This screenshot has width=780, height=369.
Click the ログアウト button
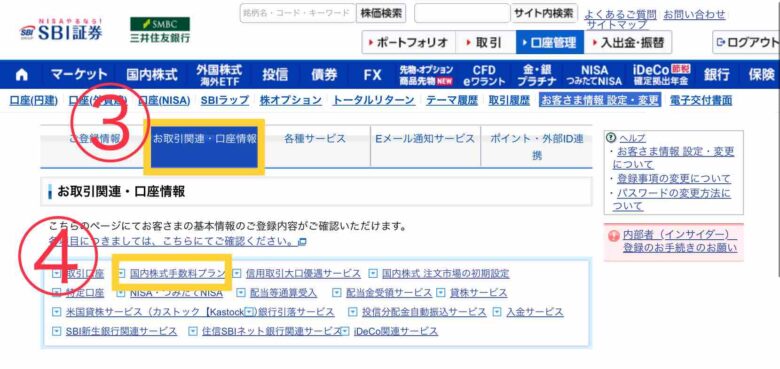(x=747, y=43)
